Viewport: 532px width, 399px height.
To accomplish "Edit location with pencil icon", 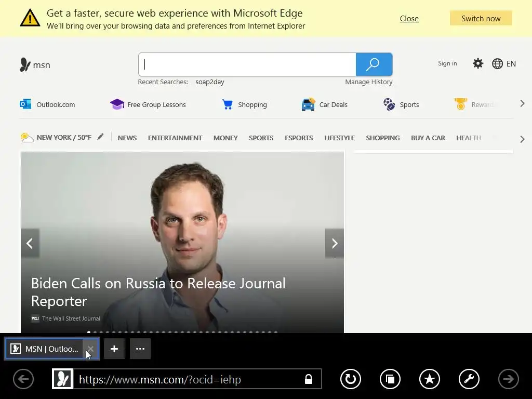I will 100,137.
